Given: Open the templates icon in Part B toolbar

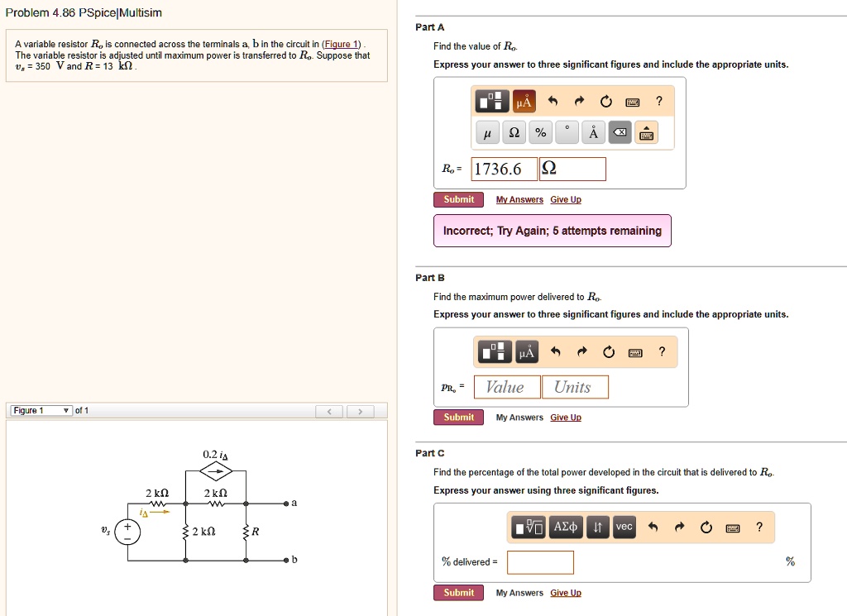Looking at the screenshot, I should click(494, 351).
